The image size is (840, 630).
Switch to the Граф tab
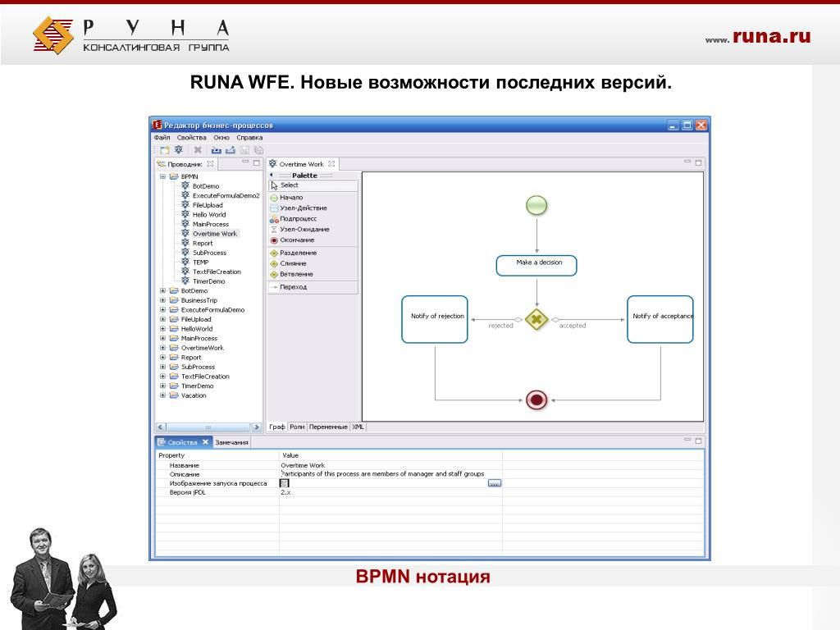[x=277, y=427]
